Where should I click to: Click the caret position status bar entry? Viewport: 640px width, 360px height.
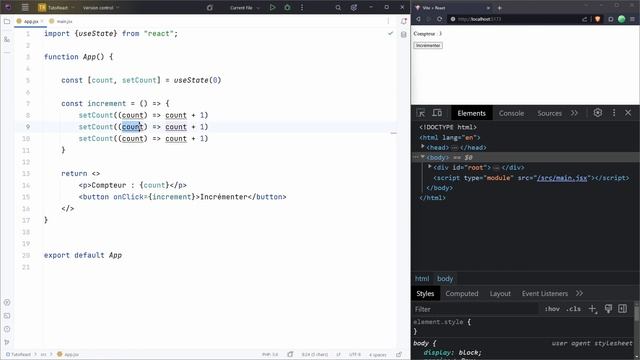(x=314, y=354)
